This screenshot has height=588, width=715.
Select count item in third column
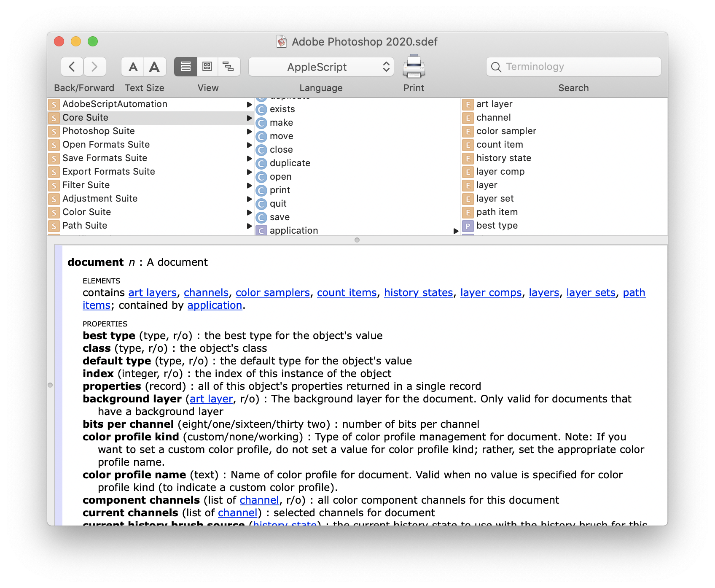pos(564,145)
